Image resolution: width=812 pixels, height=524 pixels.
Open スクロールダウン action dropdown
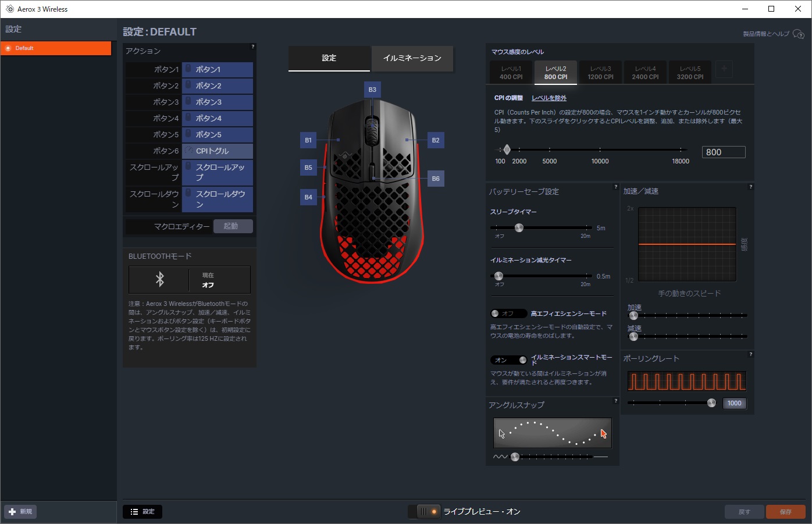[218, 199]
